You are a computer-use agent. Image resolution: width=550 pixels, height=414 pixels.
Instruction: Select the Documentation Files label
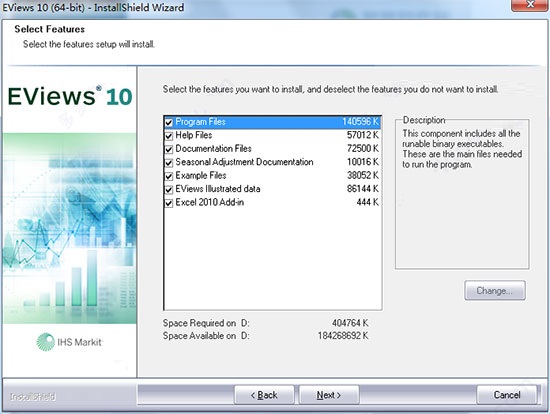[x=213, y=148]
